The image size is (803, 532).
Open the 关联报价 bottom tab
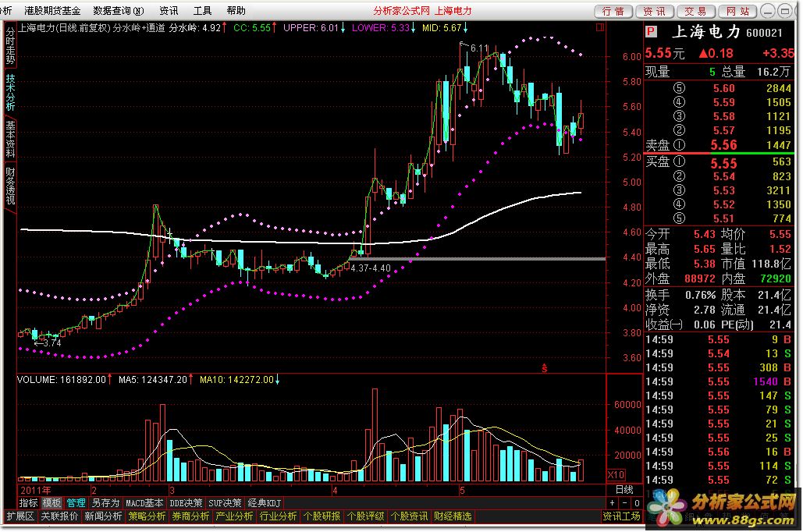pyautogui.click(x=59, y=516)
